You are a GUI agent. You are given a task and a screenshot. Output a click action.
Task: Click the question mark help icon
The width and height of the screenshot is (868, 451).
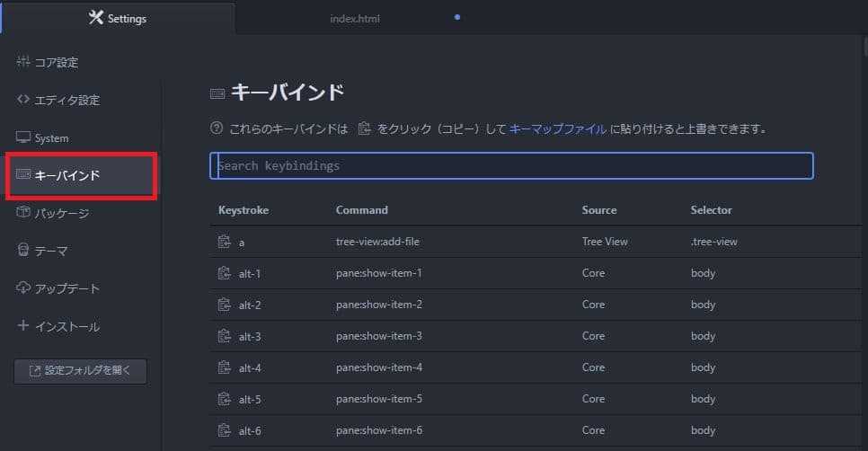tap(217, 128)
